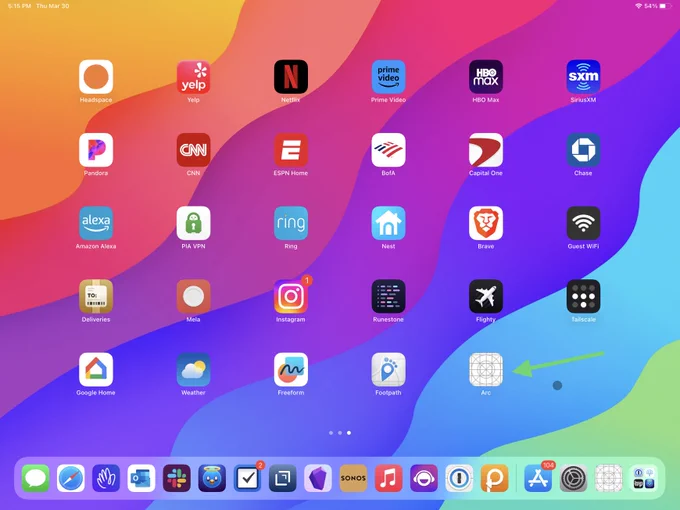The image size is (680, 510).
Task: Tap the battery indicator in status bar
Action: coord(665,6)
